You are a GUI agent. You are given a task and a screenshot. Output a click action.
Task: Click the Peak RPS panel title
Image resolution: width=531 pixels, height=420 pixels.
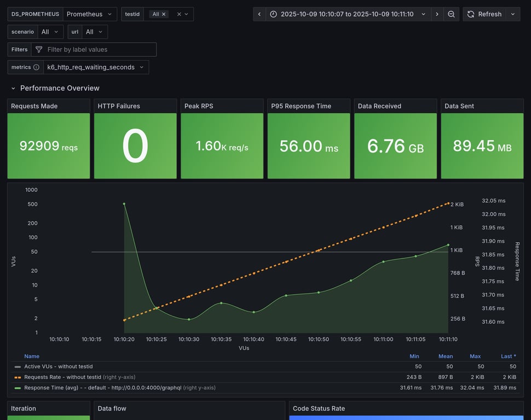tap(199, 106)
